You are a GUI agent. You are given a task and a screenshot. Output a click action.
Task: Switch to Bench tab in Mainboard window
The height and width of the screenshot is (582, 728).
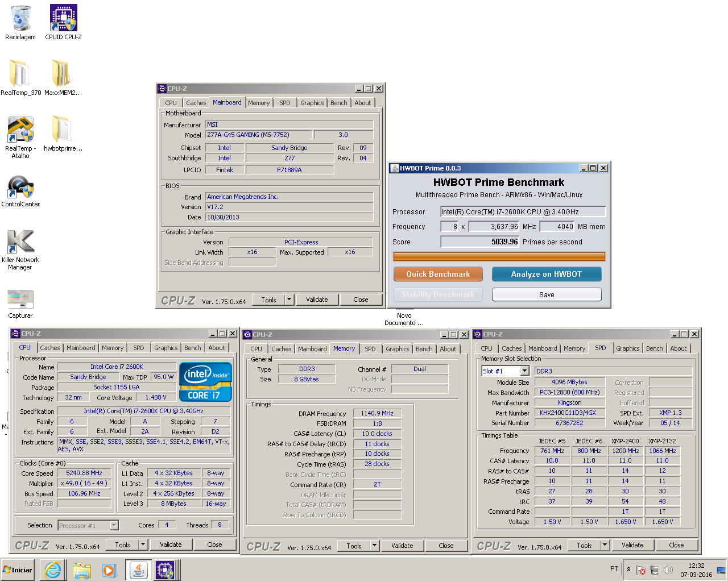(x=338, y=103)
